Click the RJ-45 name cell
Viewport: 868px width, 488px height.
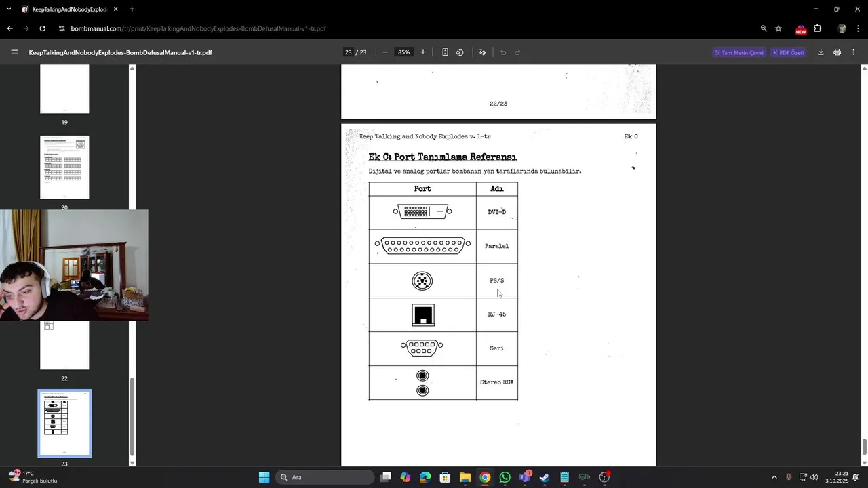click(497, 314)
